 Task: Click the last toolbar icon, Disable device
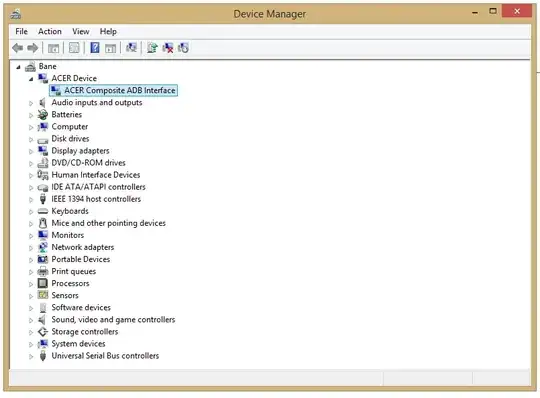[x=183, y=48]
